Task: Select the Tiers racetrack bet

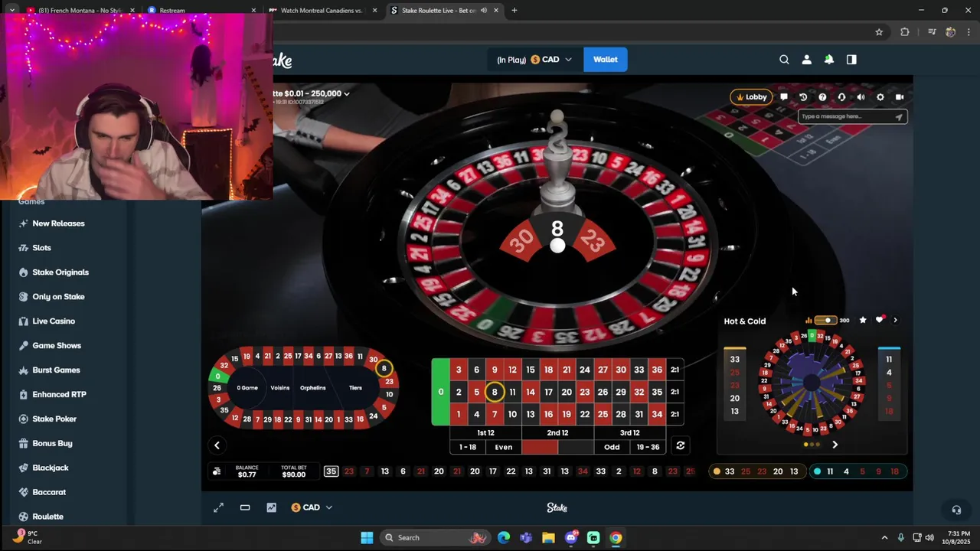Action: 355,388
